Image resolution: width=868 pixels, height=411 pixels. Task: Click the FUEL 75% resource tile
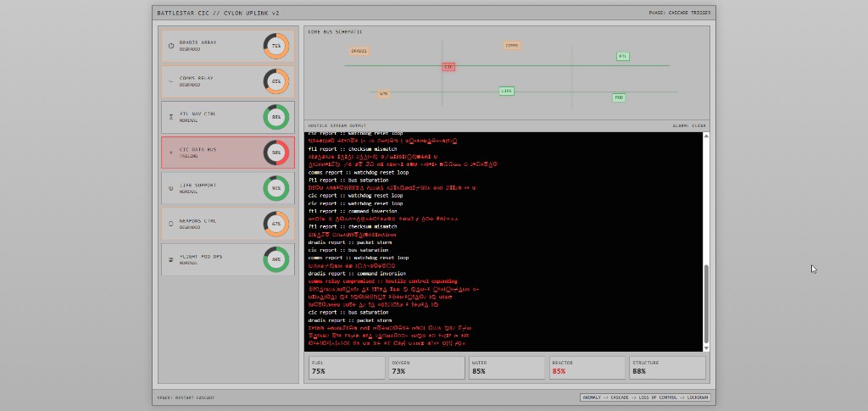pos(347,367)
